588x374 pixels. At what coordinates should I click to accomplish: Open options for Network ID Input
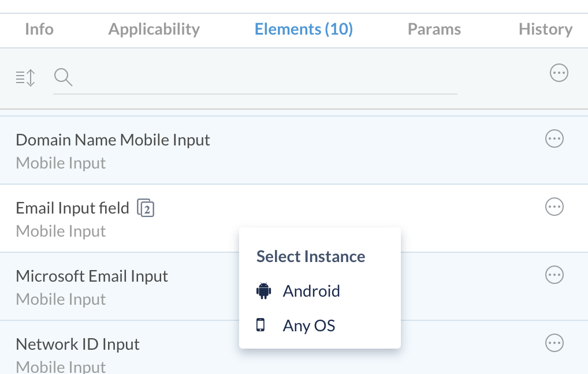coord(554,343)
